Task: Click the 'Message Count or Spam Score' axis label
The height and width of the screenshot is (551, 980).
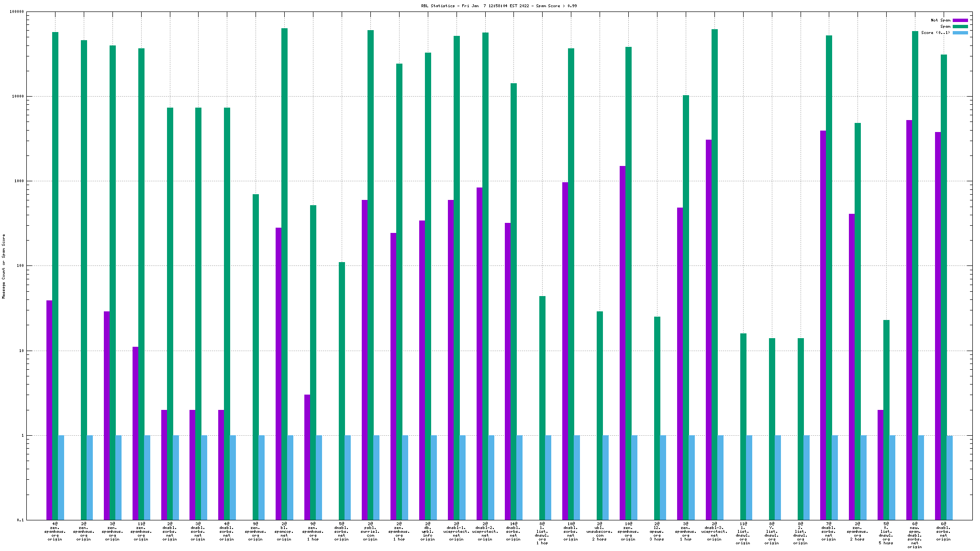Action: pyautogui.click(x=4, y=266)
